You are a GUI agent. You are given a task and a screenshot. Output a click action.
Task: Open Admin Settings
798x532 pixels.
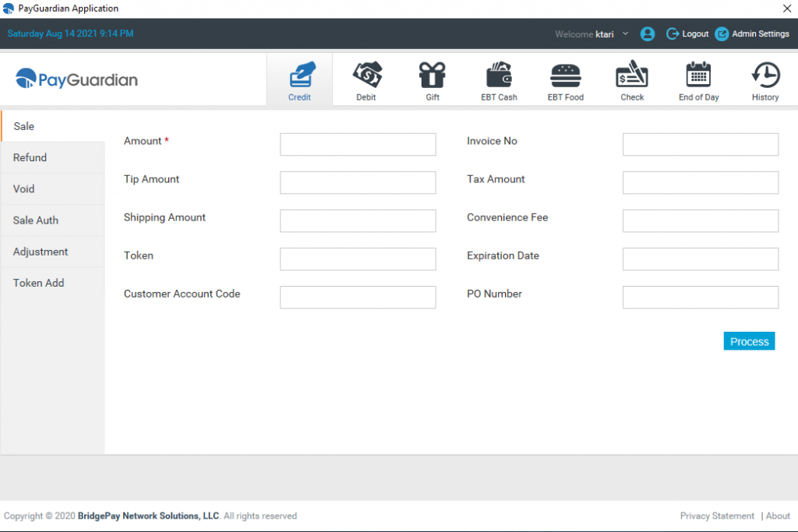coord(752,34)
